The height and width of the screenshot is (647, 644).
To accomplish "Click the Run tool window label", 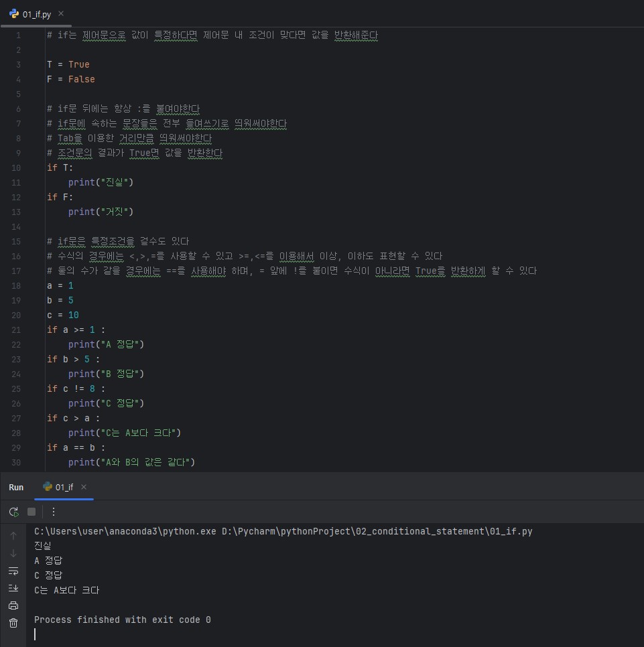I will [16, 488].
